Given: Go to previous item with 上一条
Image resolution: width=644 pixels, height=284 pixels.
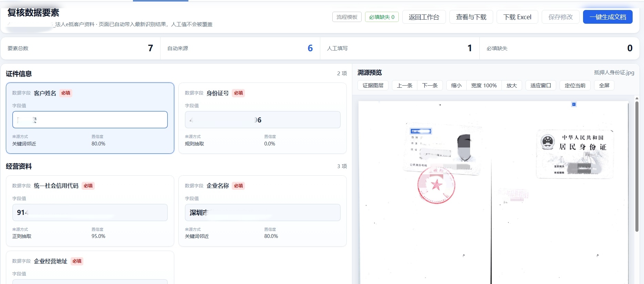Looking at the screenshot, I should click(x=405, y=85).
